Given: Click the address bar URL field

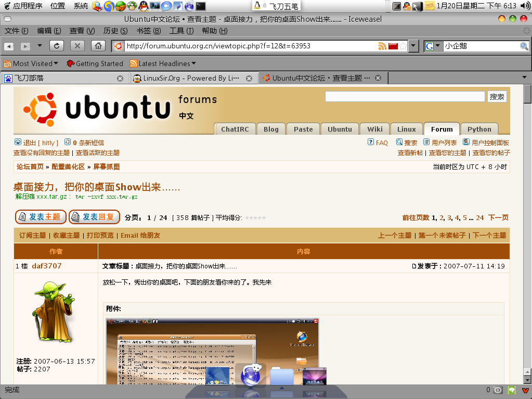Looking at the screenshot, I should point(251,46).
